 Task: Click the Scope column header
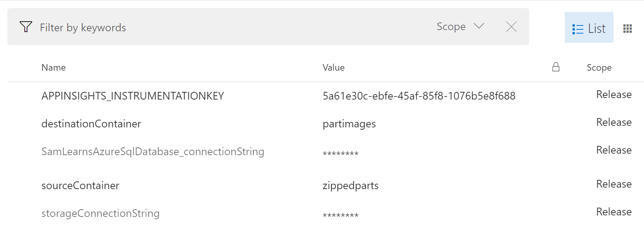(x=599, y=68)
